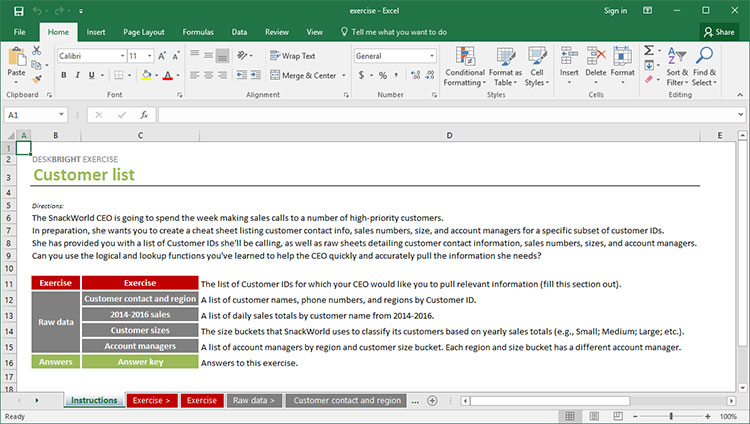Screen dimensions: 750x424
Task: Click the Tell me search box
Action: (x=399, y=32)
